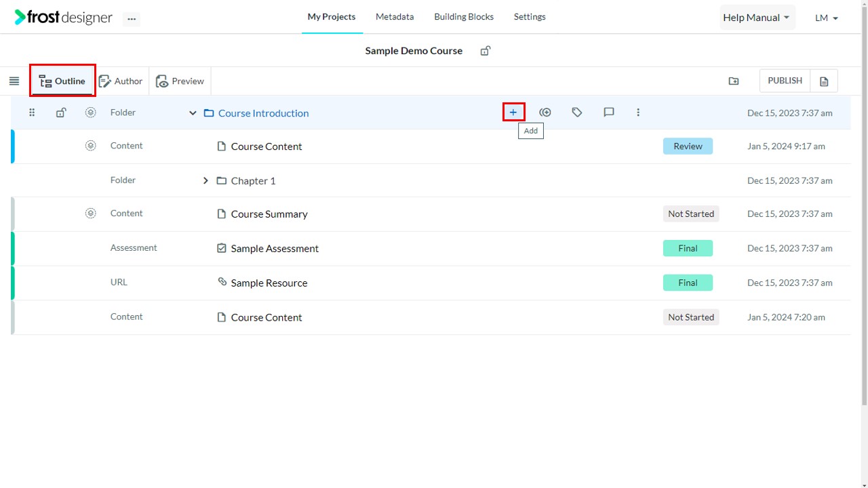Click Not Started badge on last Course Content row
Screen dimensions: 868x488
[691, 317]
